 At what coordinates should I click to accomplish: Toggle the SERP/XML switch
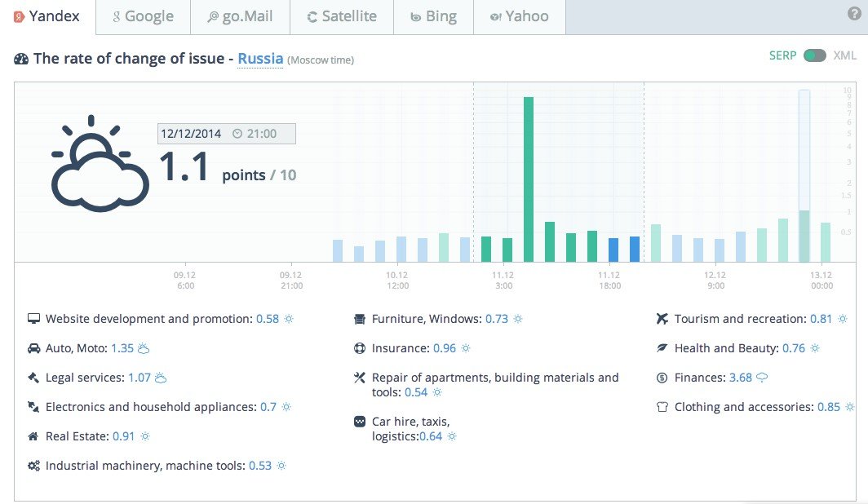tap(814, 55)
